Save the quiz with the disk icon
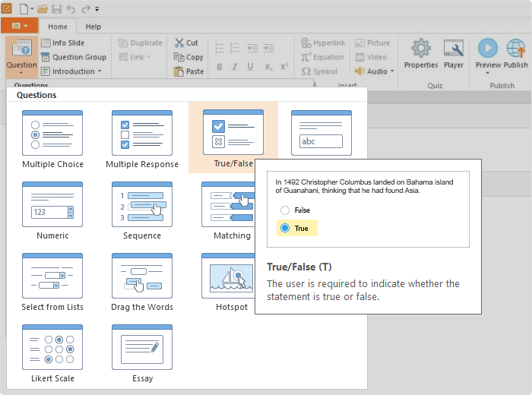Image resolution: width=532 pixels, height=395 pixels. (56, 9)
